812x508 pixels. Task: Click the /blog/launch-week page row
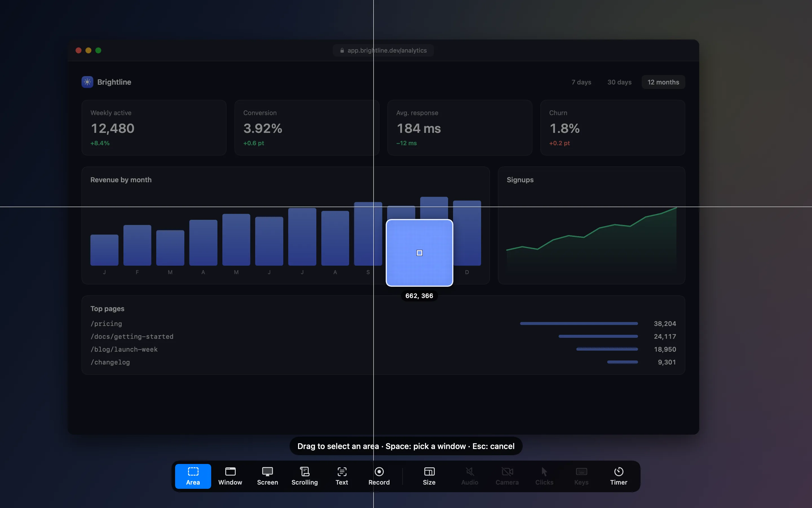[x=383, y=349]
